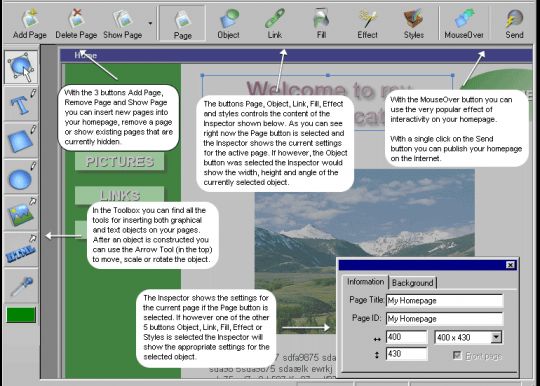Open the dropdown arrow beside Show Page
The image size is (540, 386).
point(150,23)
